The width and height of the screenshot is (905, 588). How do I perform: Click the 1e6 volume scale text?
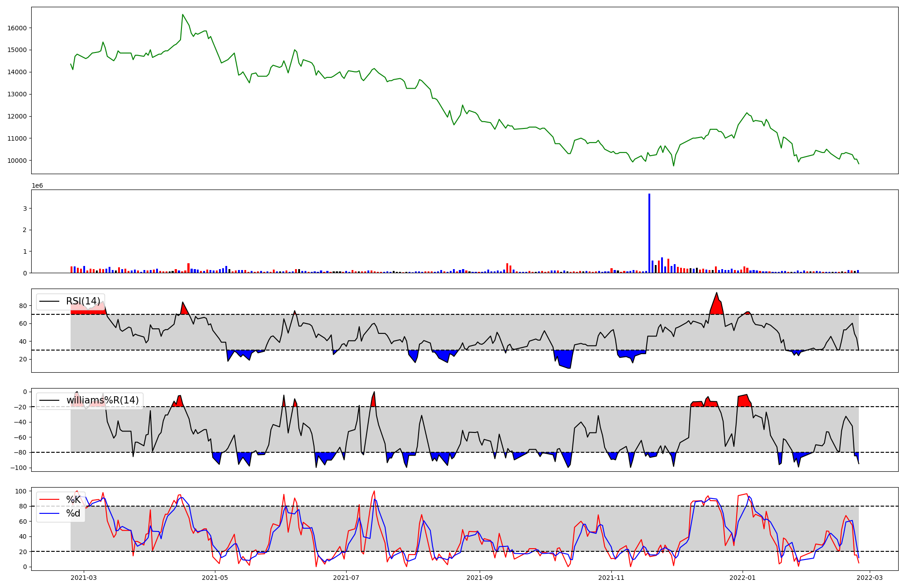[x=37, y=185]
